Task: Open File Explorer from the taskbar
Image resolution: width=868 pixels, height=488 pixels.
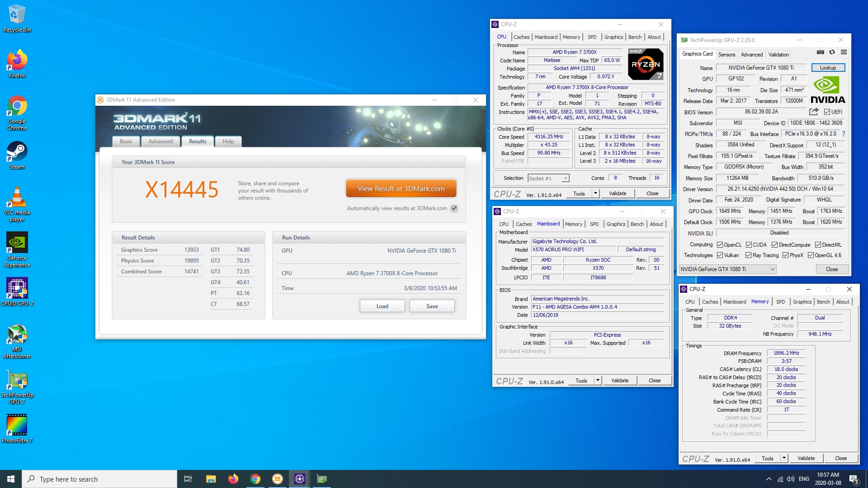Action: 211,479
